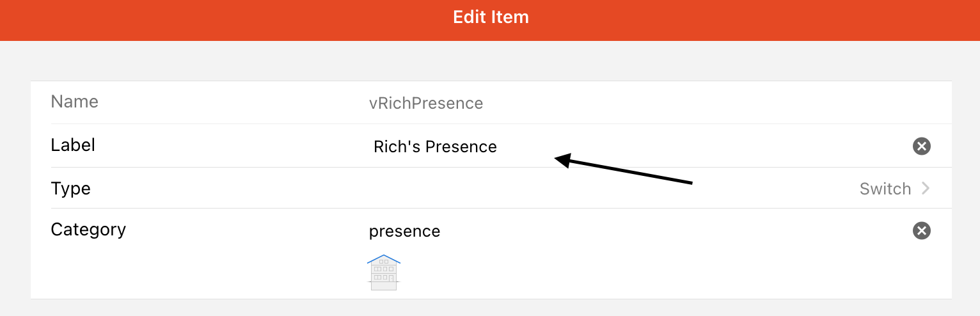The image size is (980, 316).
Task: Clear the Category field with its X icon
Action: point(921,230)
